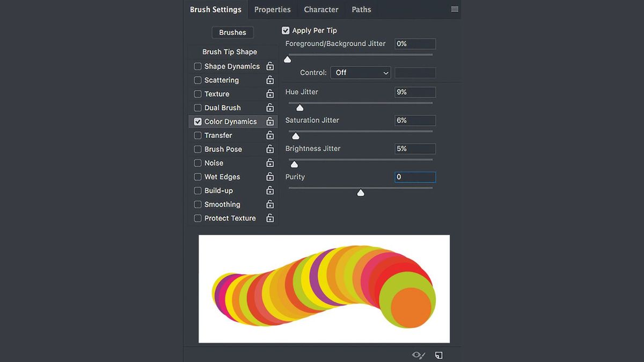Enable the Wet Edges option

tap(197, 176)
